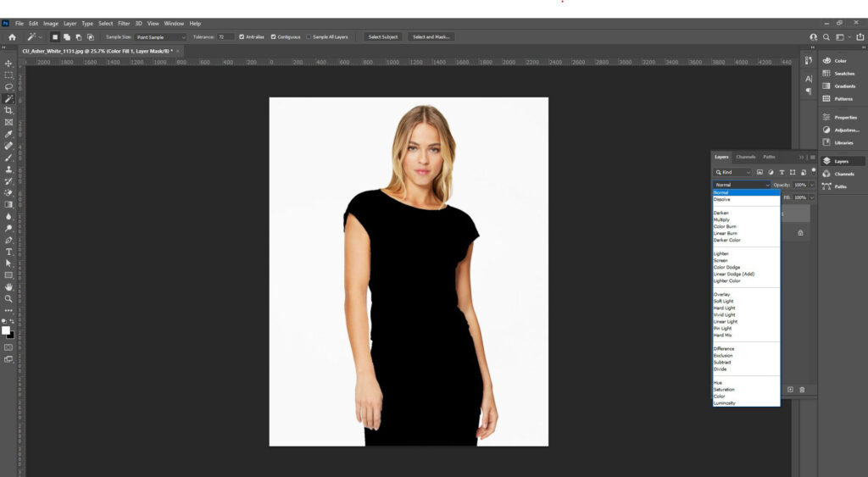Select the Dodge tool
The height and width of the screenshot is (477, 868).
point(8,228)
